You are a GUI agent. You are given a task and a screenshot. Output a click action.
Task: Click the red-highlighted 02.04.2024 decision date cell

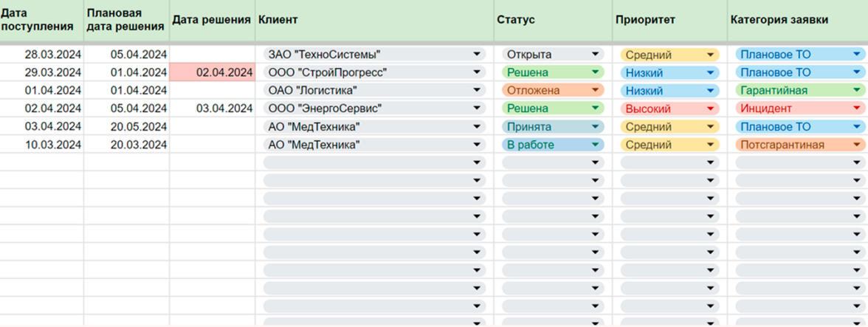pos(213,72)
